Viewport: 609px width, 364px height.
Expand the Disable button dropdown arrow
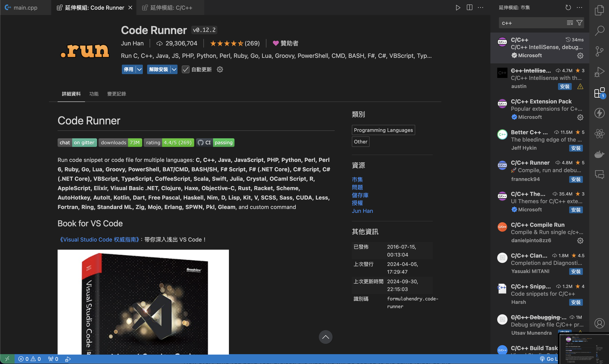click(x=139, y=69)
